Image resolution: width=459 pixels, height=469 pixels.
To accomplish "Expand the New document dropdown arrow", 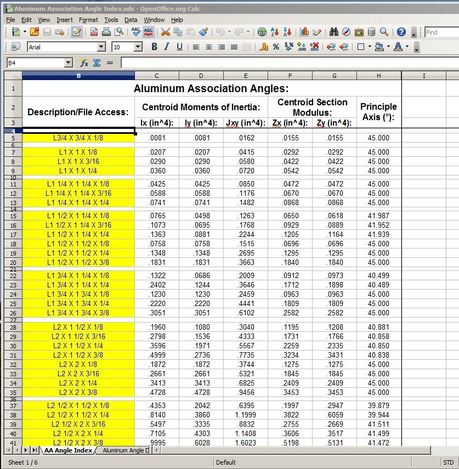I will tap(25, 32).
